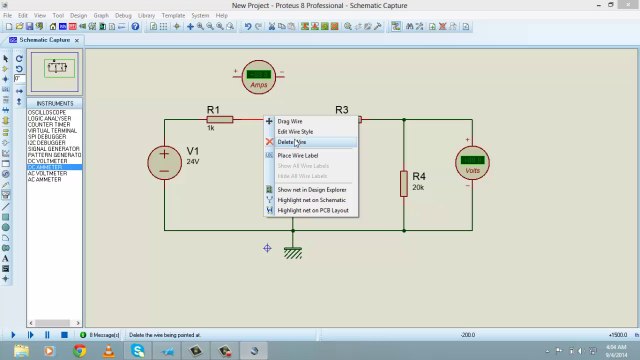The height and width of the screenshot is (360, 640).
Task: Select the Selection Mode arrow tool
Action: 6,59
